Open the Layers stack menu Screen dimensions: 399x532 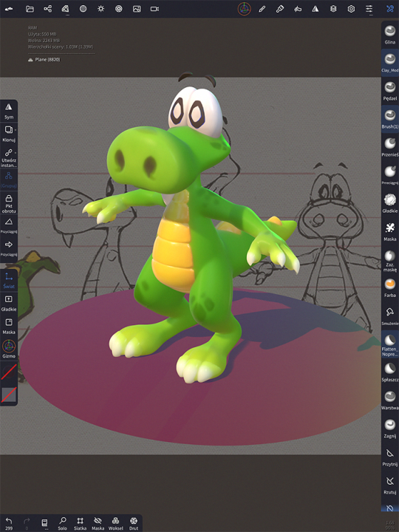coord(333,9)
